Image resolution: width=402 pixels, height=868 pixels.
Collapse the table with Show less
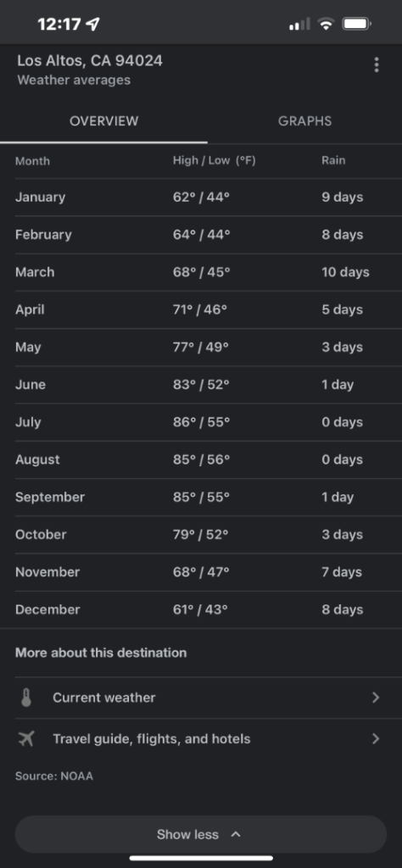[x=200, y=834]
